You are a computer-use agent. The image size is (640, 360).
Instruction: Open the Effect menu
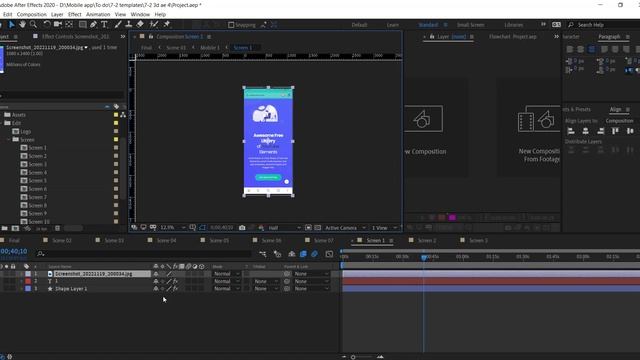tap(75, 14)
